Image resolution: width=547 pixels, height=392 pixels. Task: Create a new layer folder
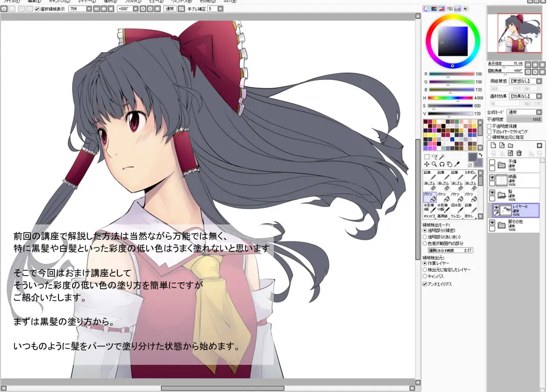511,145
